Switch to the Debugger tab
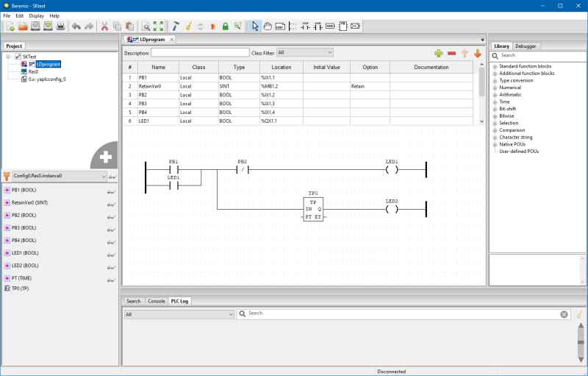The height and width of the screenshot is (376, 588). pyautogui.click(x=526, y=46)
